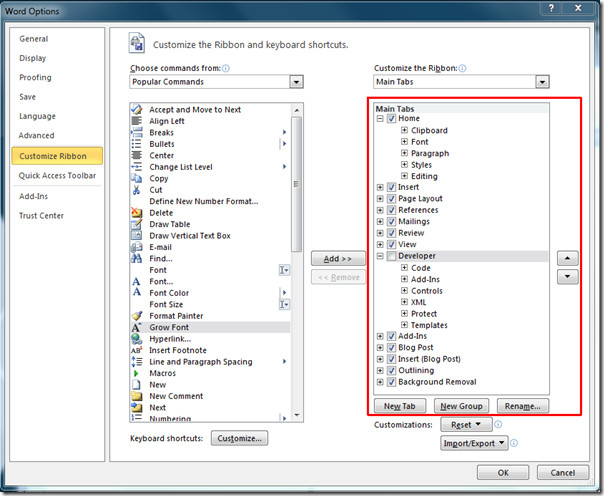Click the Copy command icon

pyautogui.click(x=136, y=178)
